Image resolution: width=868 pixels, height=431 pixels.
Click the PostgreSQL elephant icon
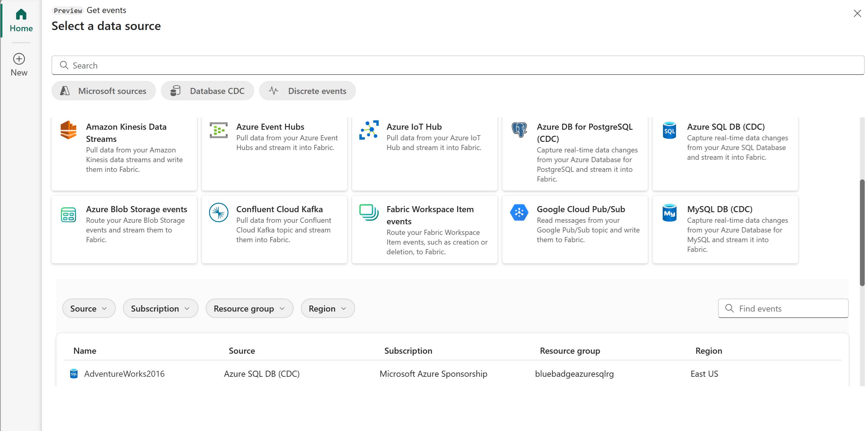(519, 130)
